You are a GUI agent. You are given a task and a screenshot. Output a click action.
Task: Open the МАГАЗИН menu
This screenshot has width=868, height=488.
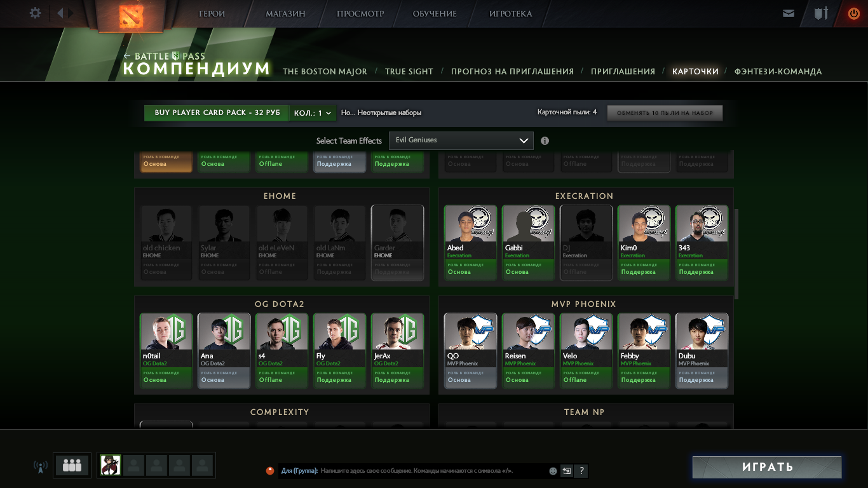(x=285, y=14)
